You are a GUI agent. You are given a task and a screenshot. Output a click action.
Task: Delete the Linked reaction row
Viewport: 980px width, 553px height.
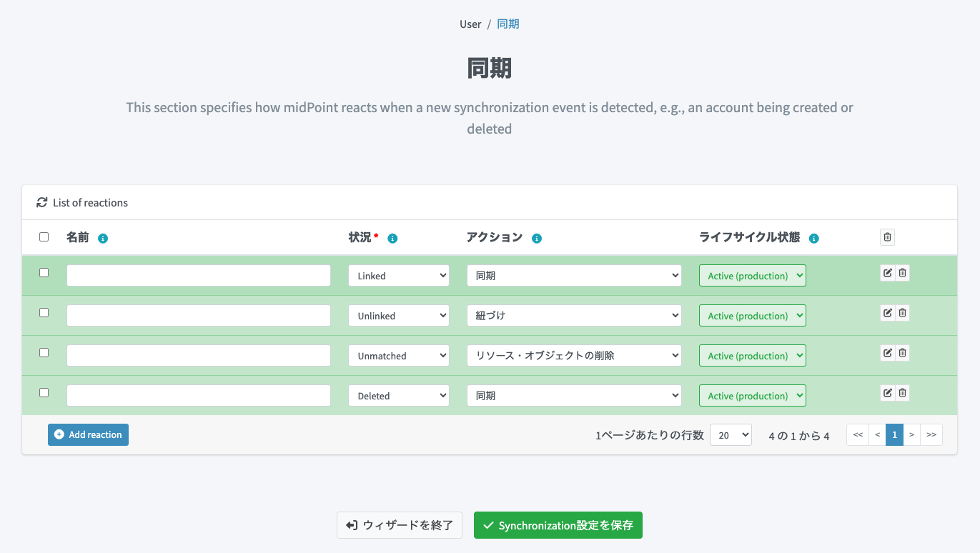902,273
